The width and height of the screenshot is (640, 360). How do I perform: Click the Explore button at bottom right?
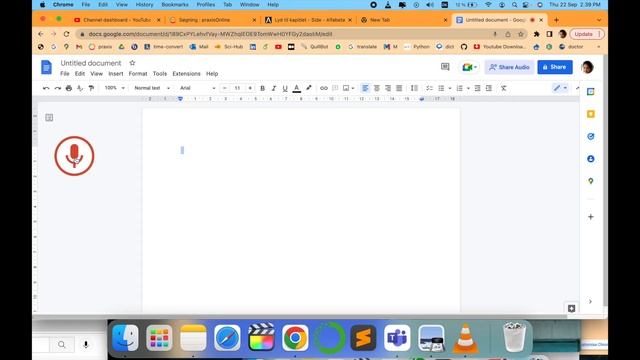(x=571, y=309)
